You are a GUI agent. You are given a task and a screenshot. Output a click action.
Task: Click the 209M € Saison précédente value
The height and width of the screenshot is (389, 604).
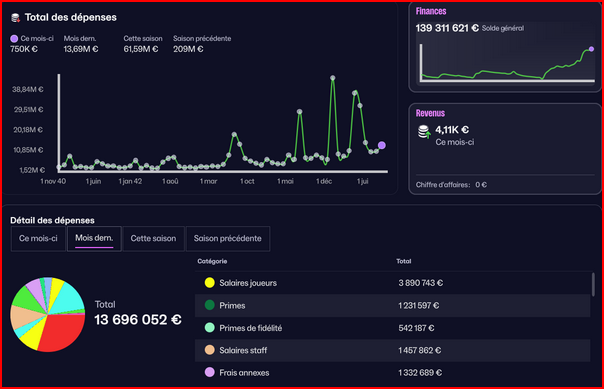188,49
